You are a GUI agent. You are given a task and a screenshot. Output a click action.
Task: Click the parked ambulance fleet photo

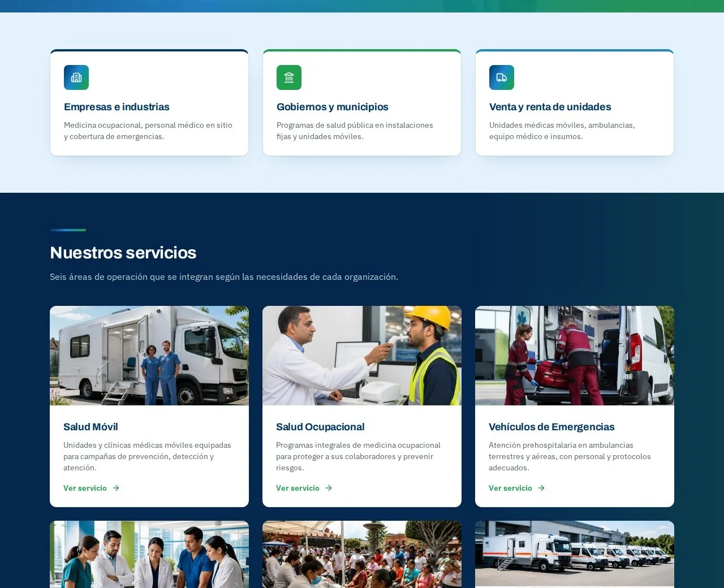coord(575,554)
